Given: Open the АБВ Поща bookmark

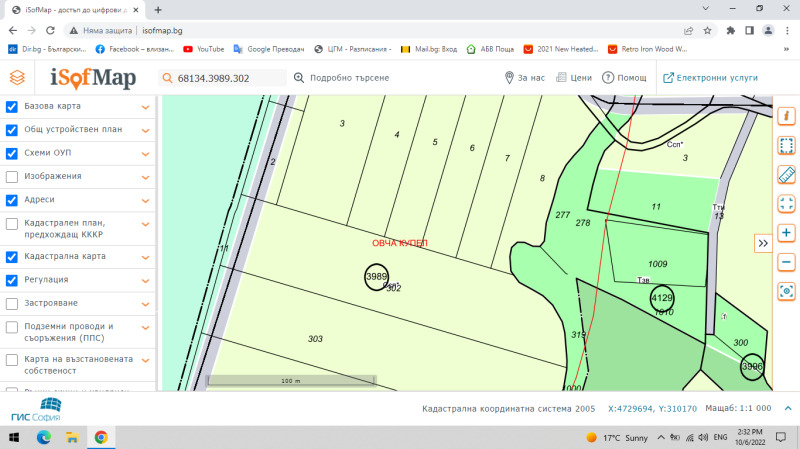Looking at the screenshot, I should point(490,49).
